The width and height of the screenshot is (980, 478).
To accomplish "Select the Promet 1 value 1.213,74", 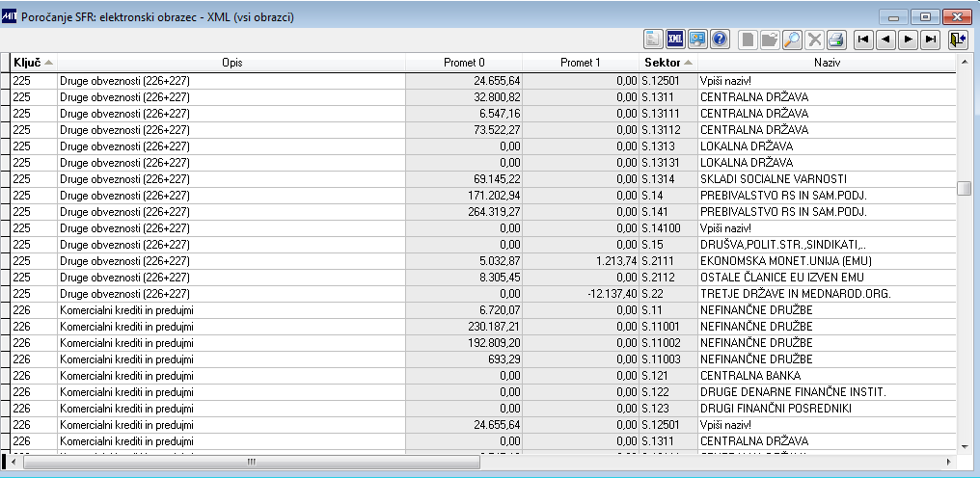I will (x=581, y=260).
